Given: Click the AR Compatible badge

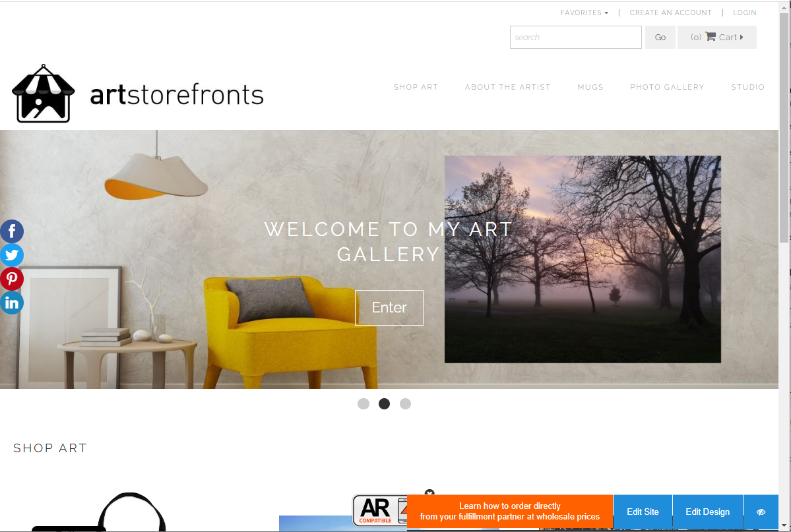Looking at the screenshot, I should [379, 510].
